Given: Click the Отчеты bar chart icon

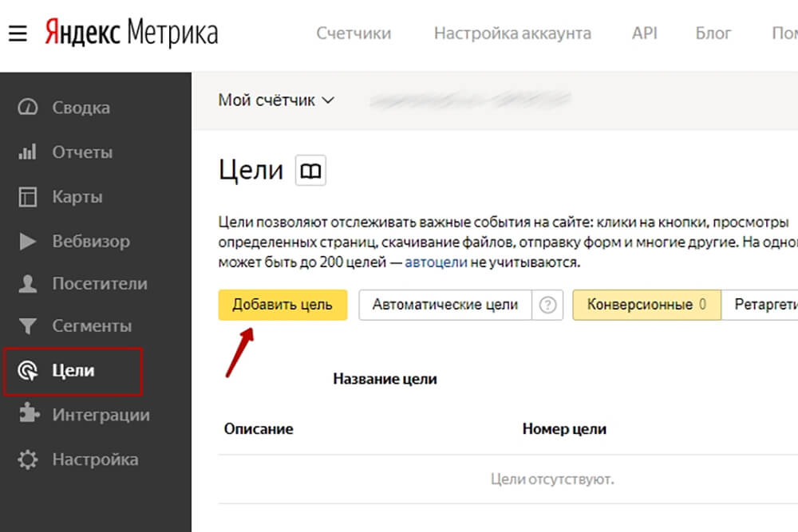Looking at the screenshot, I should pyautogui.click(x=27, y=152).
